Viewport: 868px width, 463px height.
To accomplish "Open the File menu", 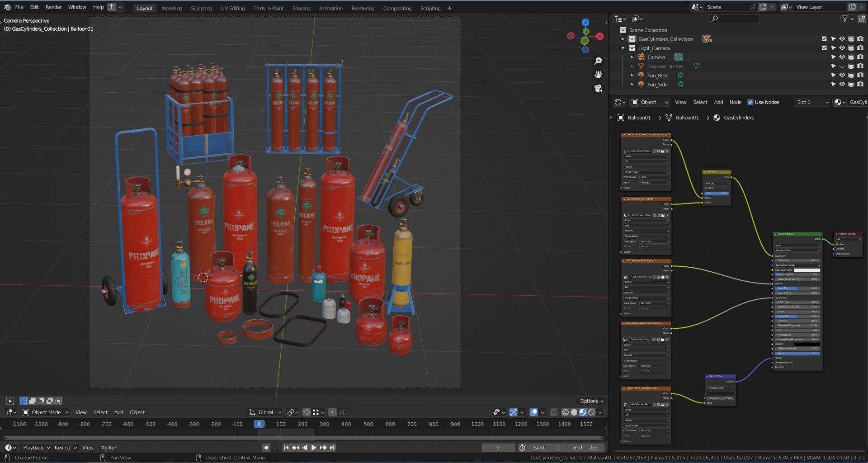I will tap(19, 7).
